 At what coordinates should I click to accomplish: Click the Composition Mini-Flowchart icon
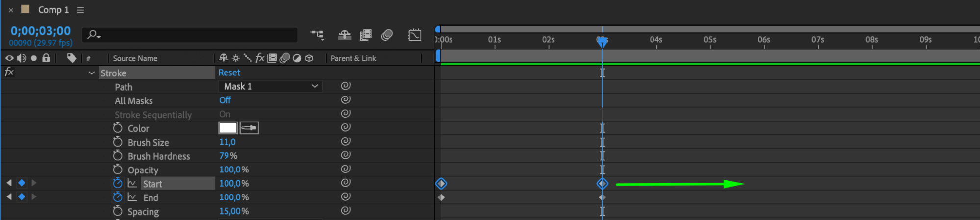click(317, 35)
